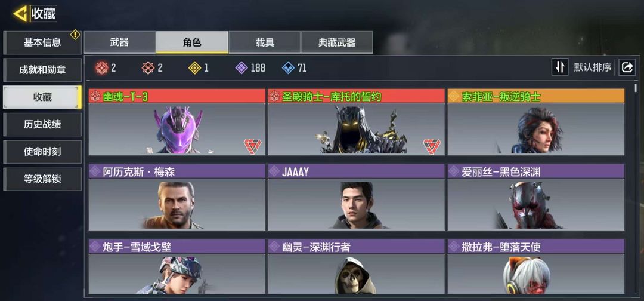The height and width of the screenshot is (301, 644).
Task: Switch to the 载具 tab
Action: pos(265,42)
